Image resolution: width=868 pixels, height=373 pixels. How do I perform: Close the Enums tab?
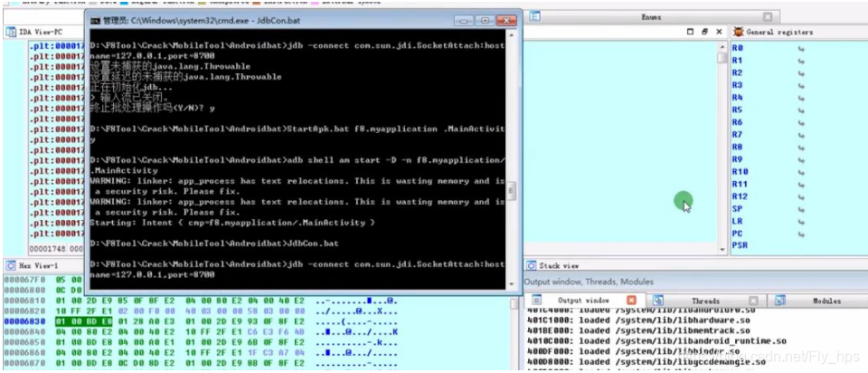(768, 17)
